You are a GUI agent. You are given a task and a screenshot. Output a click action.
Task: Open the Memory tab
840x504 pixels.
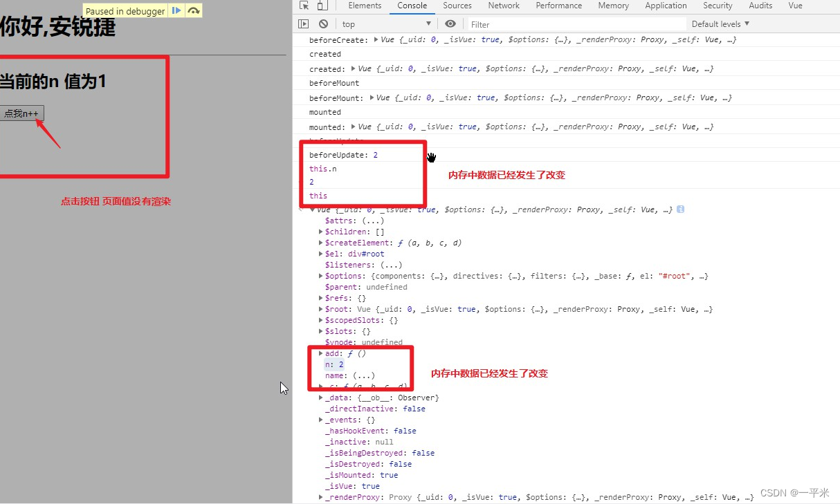coord(613,6)
